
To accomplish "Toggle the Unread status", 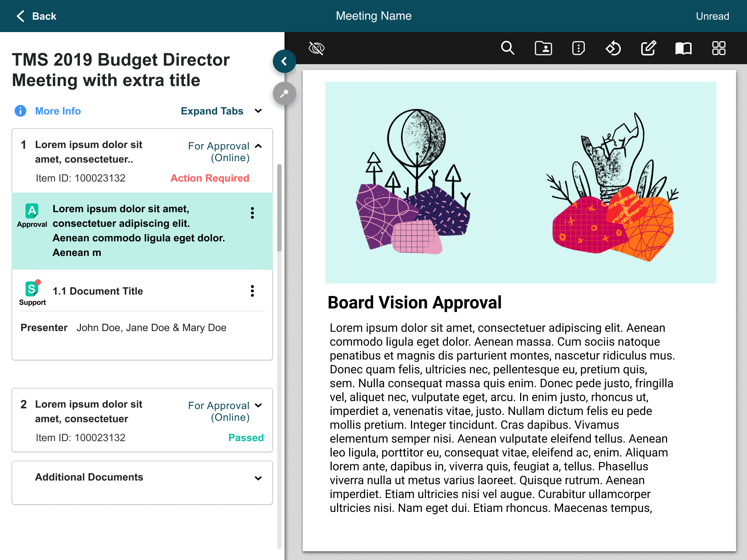I will coord(712,16).
